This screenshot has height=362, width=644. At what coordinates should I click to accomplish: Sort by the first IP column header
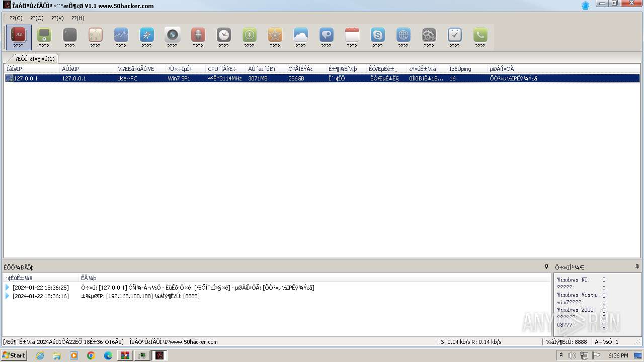point(32,69)
